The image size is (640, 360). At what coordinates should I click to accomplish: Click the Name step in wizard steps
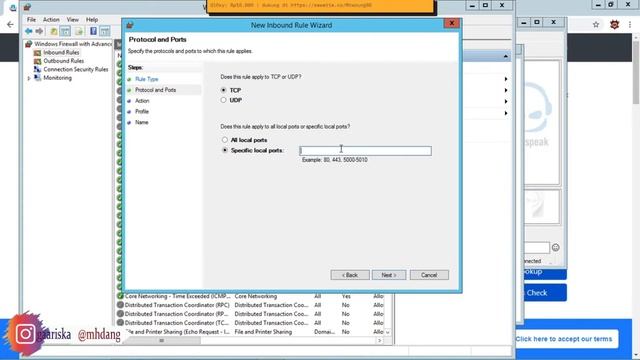tap(142, 122)
